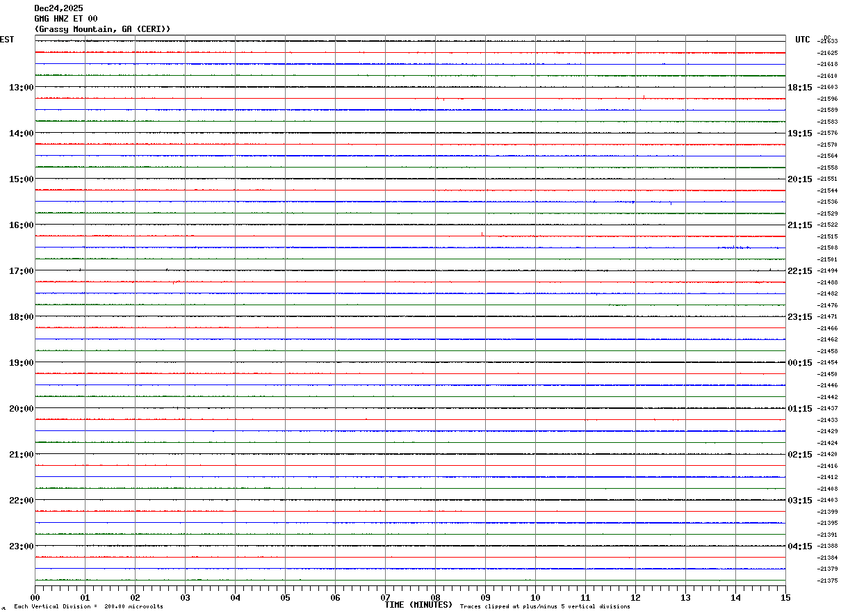Click the DC offset value '-21454'
The width and height of the screenshot is (841, 616).
(x=828, y=362)
